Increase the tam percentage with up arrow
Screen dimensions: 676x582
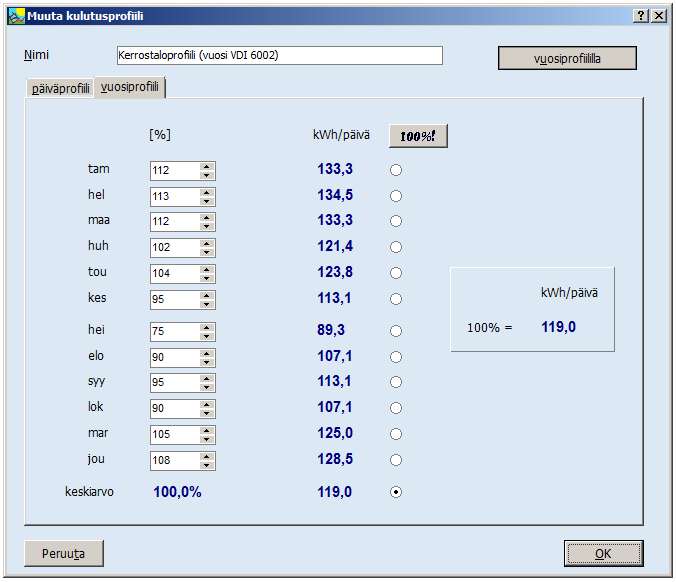(207, 167)
